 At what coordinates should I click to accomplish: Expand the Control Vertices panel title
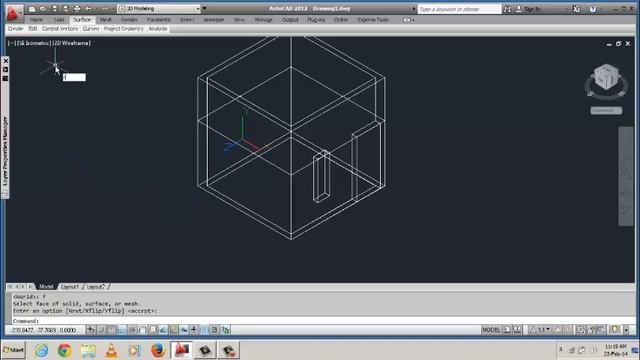pyautogui.click(x=60, y=29)
